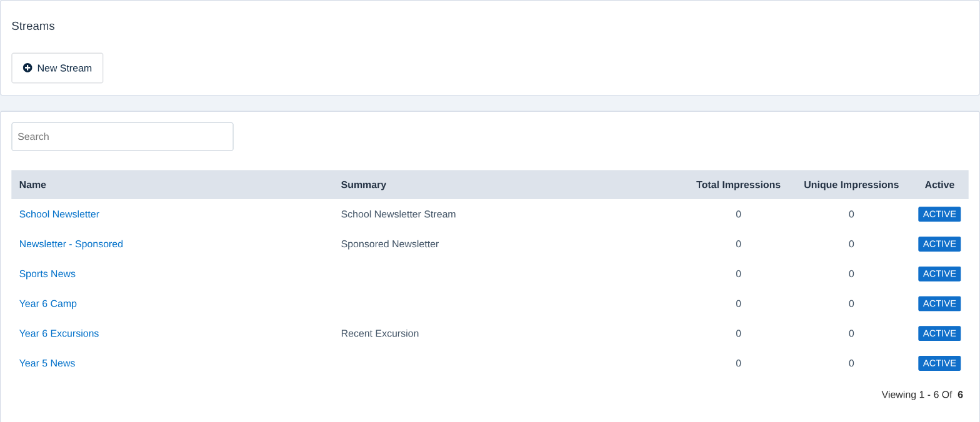Open the Sports News stream
The width and height of the screenshot is (980, 422).
coord(47,274)
